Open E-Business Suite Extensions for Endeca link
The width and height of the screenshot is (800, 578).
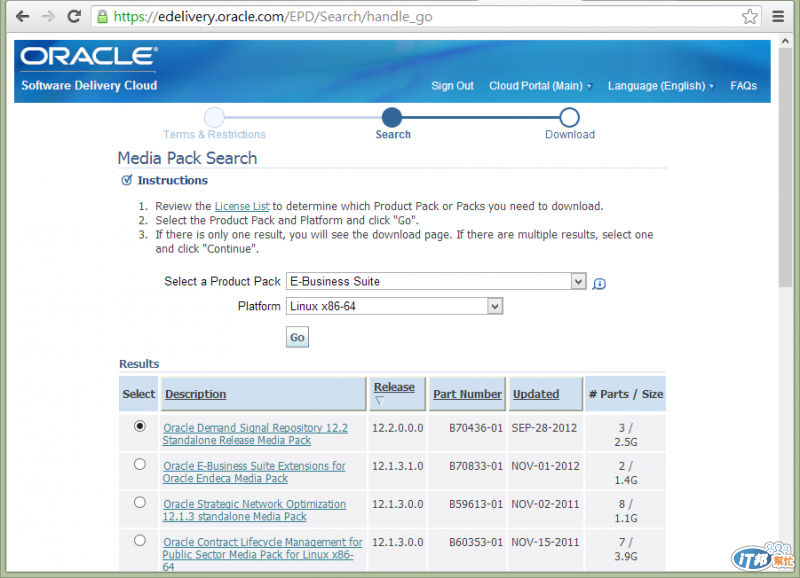click(254, 472)
